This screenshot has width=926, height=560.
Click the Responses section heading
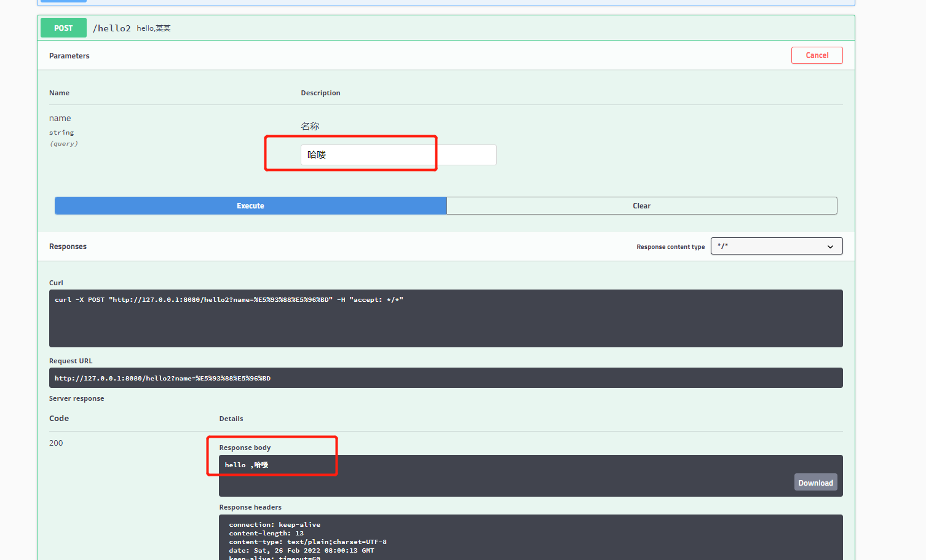[68, 246]
